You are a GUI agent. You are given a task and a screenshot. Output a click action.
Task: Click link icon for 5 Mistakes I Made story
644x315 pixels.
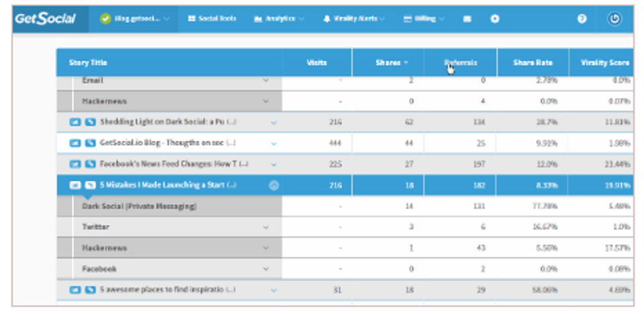point(90,186)
